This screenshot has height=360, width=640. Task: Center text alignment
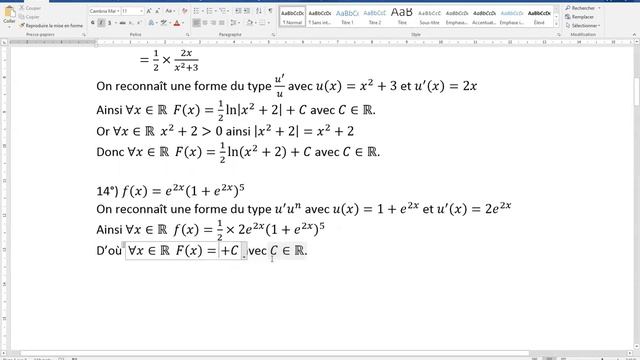point(205,23)
